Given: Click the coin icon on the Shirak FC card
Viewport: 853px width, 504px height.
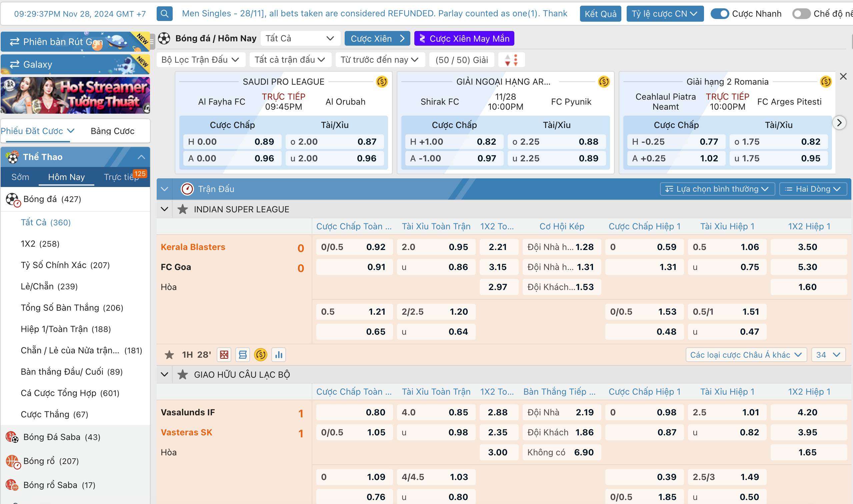Looking at the screenshot, I should [604, 82].
